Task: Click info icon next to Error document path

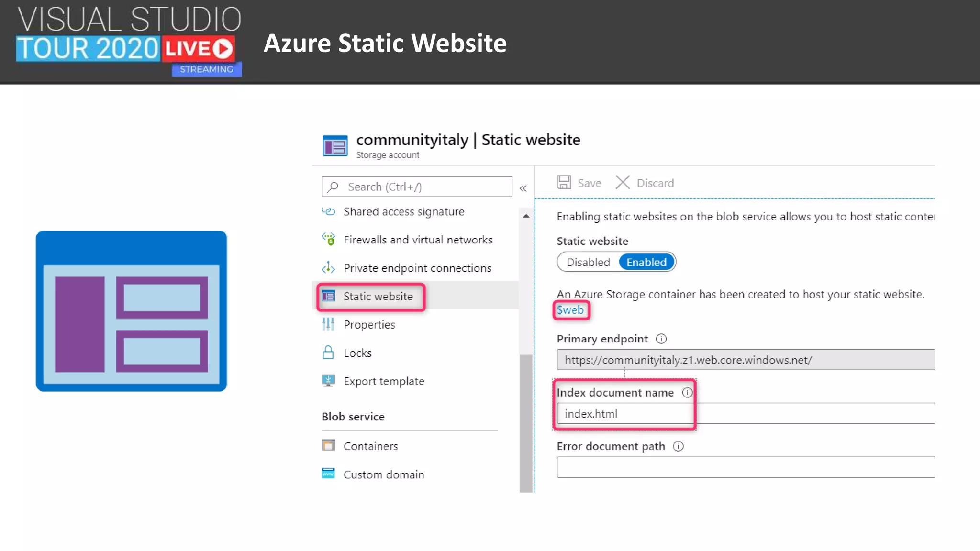Action: pos(679,446)
